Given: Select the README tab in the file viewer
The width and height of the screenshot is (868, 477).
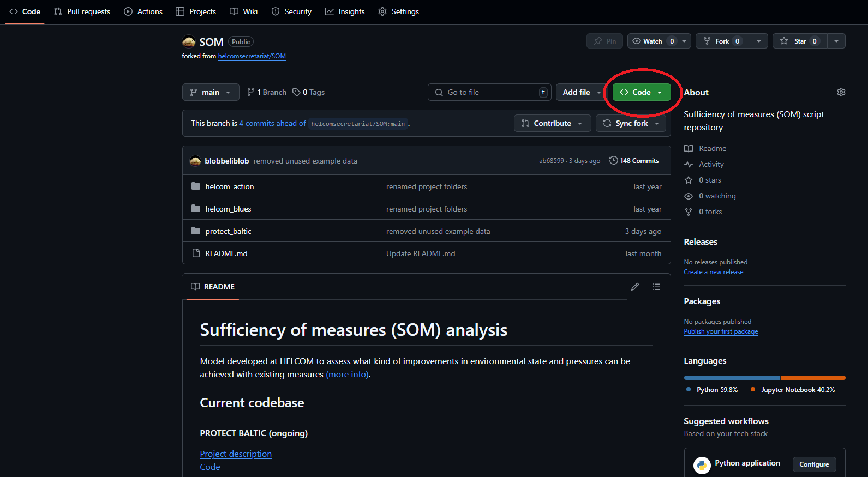Looking at the screenshot, I should (213, 287).
